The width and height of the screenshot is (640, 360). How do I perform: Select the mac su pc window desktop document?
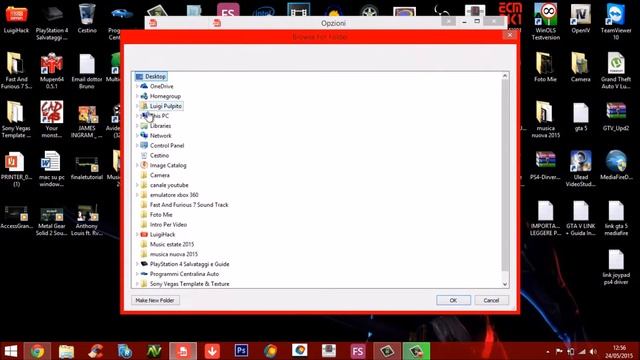[x=51, y=169]
